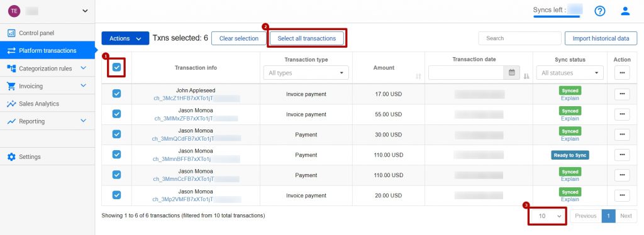Image resolution: width=644 pixels, height=235 pixels.
Task: Uncheck John Appleseed transaction checkbox
Action: 116,94
